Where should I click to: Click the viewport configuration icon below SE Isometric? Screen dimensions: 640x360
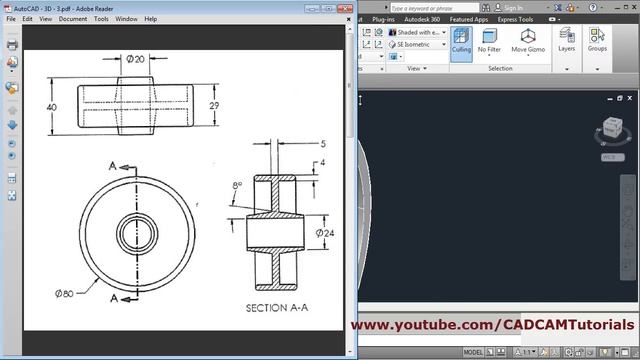pyautogui.click(x=393, y=56)
